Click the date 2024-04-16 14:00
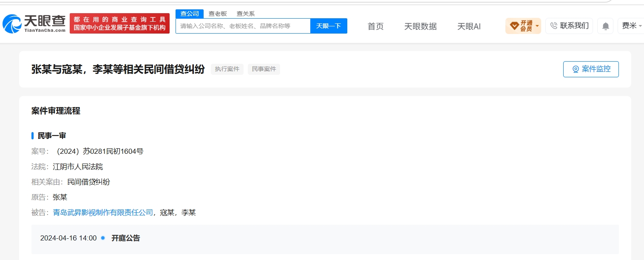Viewport: 644px width, 260px height. [x=68, y=238]
